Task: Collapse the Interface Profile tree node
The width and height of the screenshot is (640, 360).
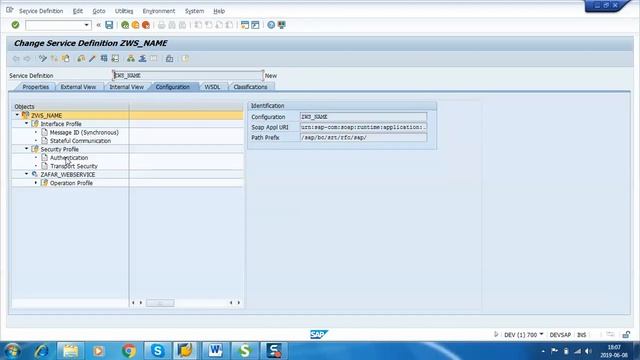Action: 27,123
